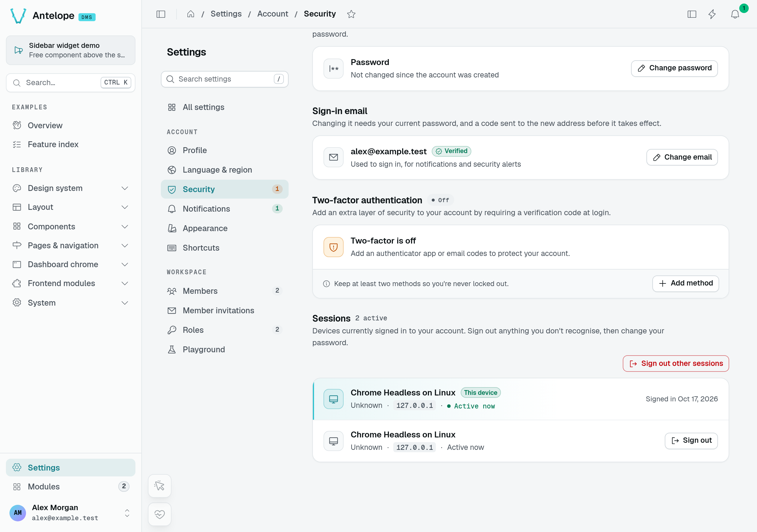Screen dimensions: 757x532
Task: Click Sign out other sessions
Action: point(676,364)
